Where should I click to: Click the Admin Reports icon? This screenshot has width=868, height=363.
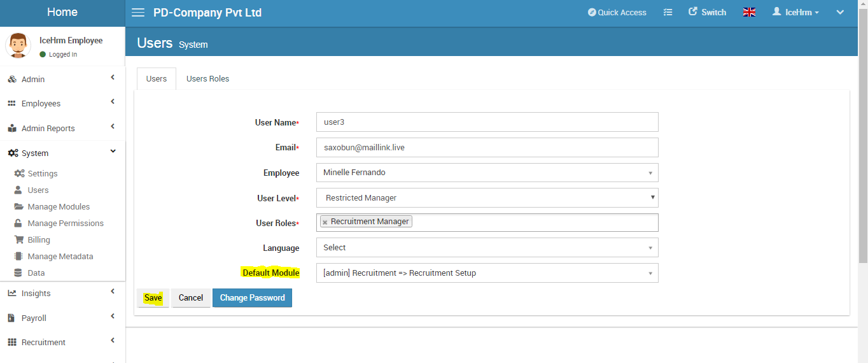pyautogui.click(x=12, y=128)
